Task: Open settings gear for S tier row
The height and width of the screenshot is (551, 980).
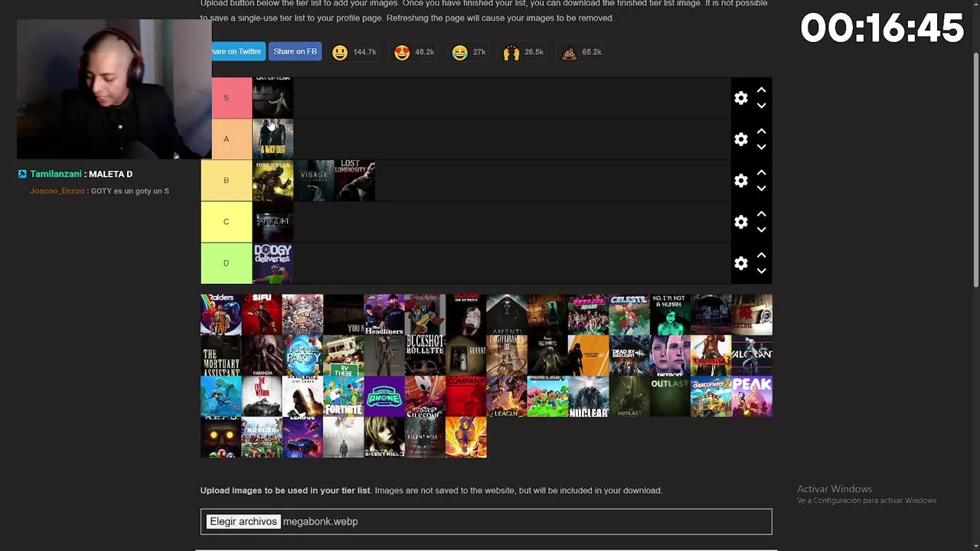Action: [740, 98]
